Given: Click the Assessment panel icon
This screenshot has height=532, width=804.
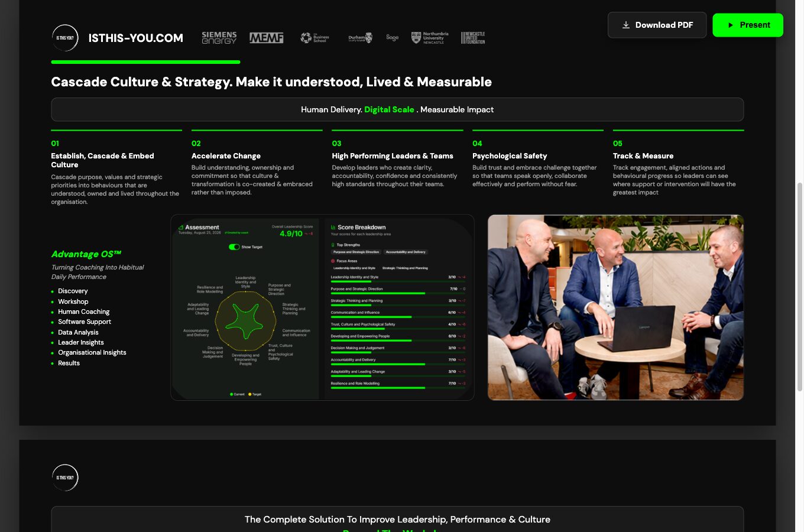Looking at the screenshot, I should click(181, 227).
